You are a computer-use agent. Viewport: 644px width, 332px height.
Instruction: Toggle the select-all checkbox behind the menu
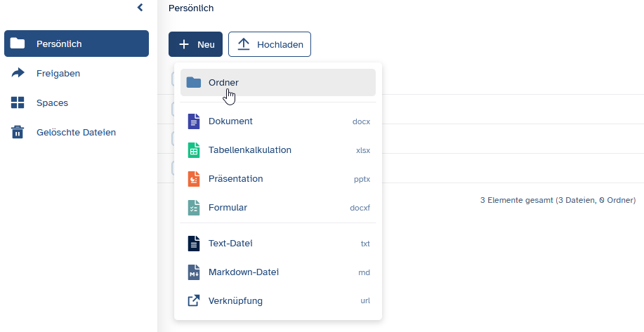click(175, 78)
